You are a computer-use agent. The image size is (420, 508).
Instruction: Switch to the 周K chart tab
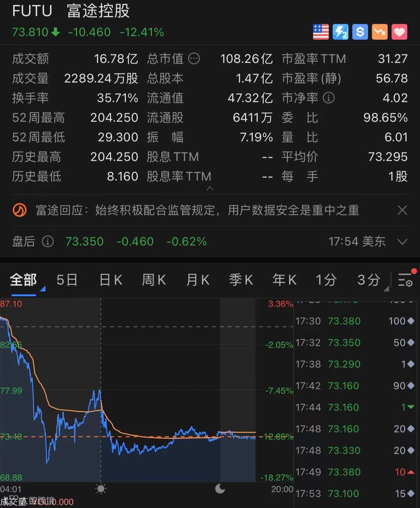coord(154,280)
